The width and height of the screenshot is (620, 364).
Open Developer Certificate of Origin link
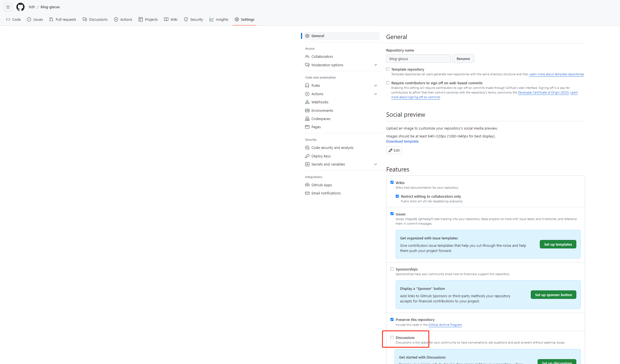[543, 92]
